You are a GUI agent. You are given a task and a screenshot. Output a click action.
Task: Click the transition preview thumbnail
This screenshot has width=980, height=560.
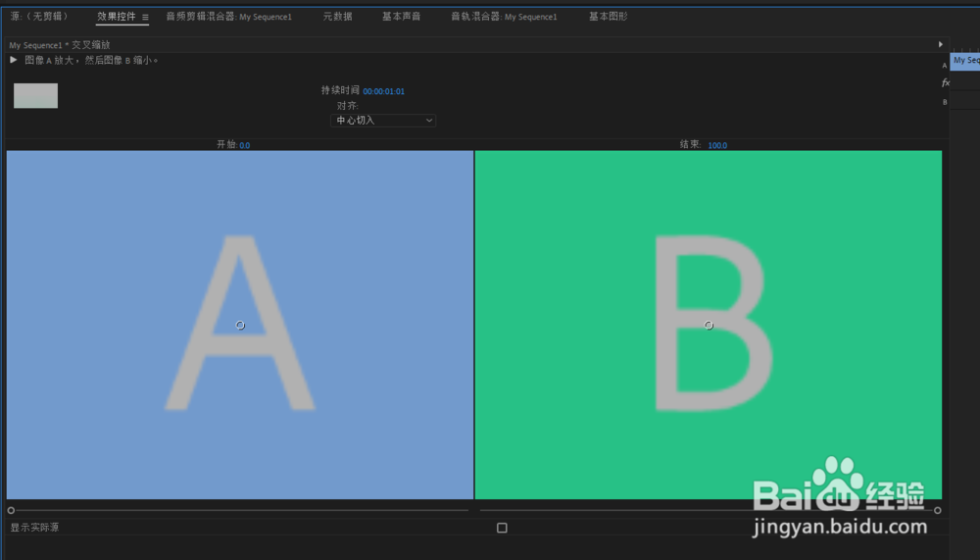tap(35, 96)
